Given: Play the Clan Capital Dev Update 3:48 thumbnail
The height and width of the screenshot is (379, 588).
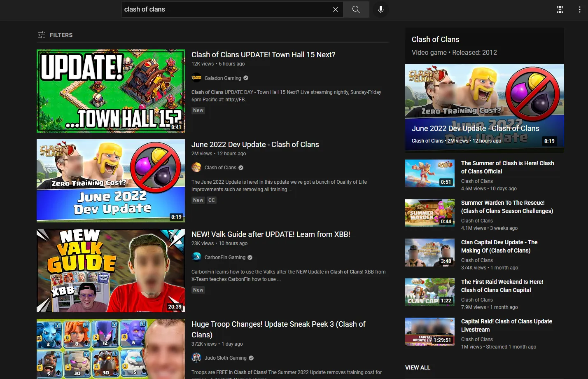Looking at the screenshot, I should click(430, 253).
